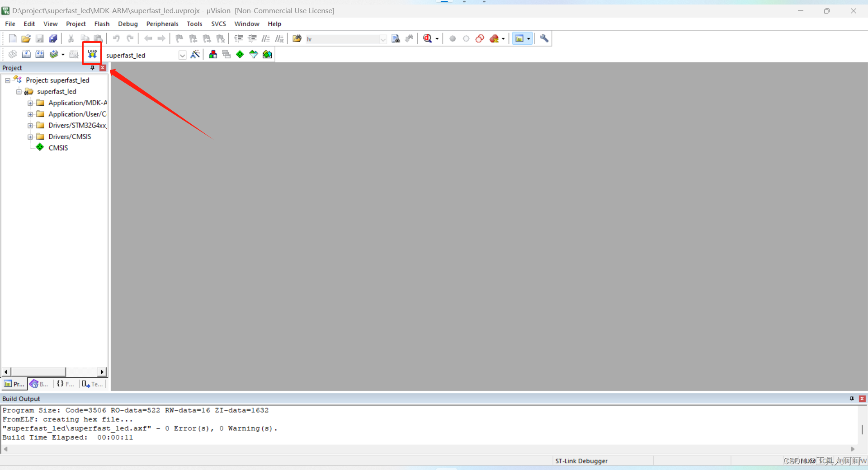Open the Flash menu
The image size is (868, 470).
coord(102,24)
